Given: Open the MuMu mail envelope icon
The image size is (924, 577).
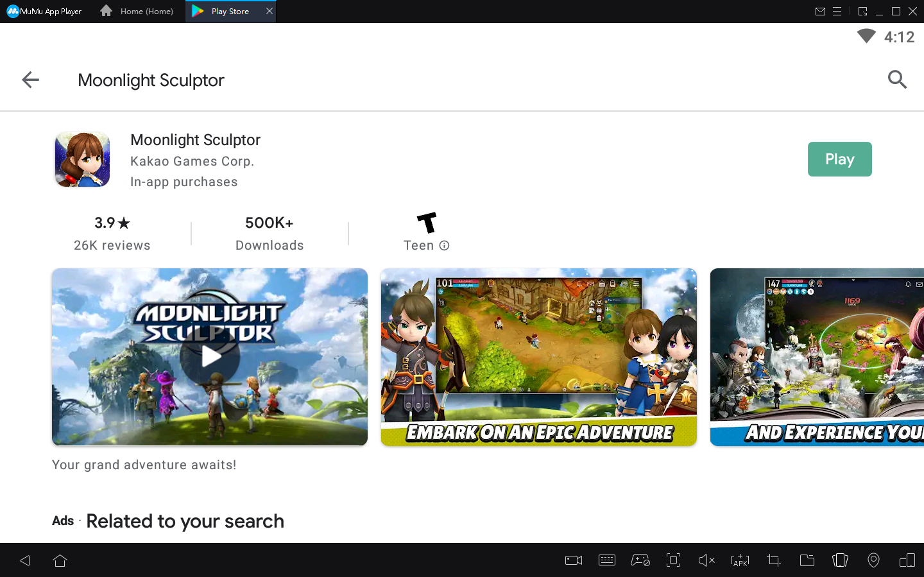Looking at the screenshot, I should 820,12.
